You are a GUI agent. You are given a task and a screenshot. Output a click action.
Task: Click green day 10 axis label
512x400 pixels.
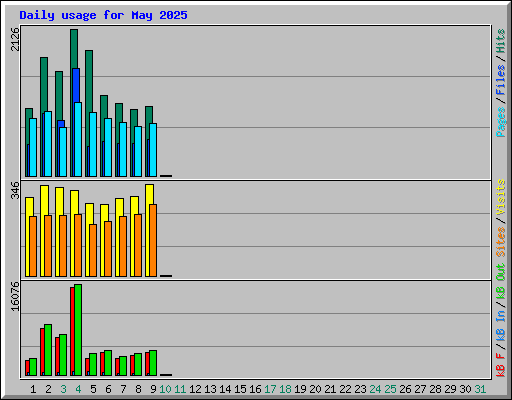point(165,389)
